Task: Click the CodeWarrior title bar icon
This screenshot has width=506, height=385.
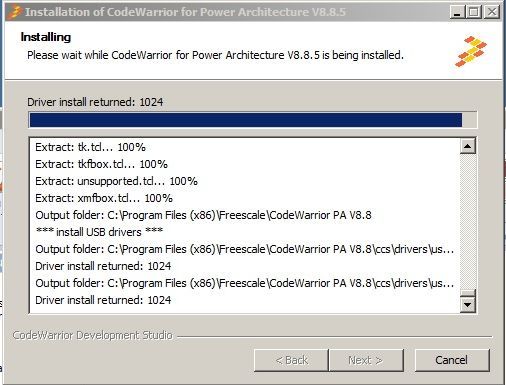Action: tap(16, 12)
